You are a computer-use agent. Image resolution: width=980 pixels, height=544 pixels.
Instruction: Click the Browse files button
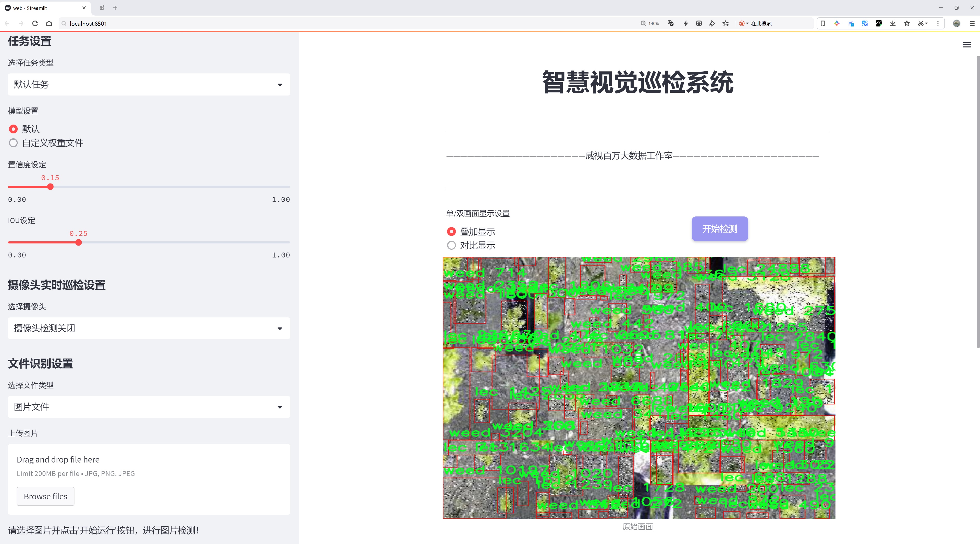(x=45, y=497)
